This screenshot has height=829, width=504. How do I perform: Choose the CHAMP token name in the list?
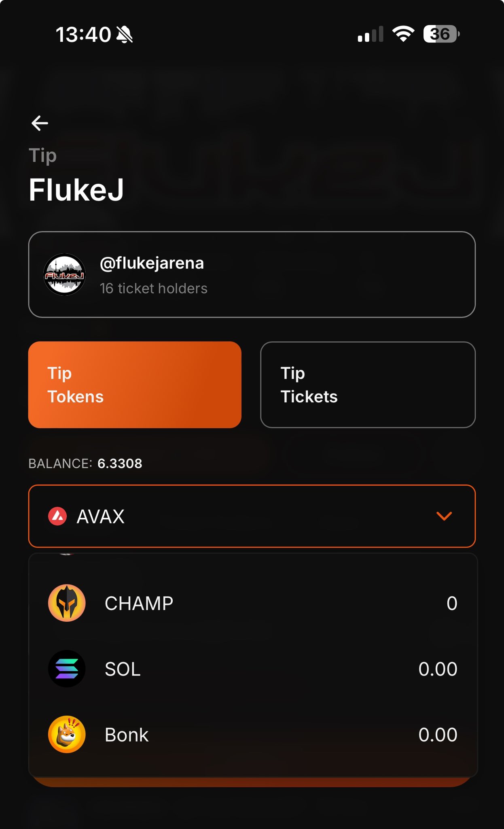click(x=139, y=604)
